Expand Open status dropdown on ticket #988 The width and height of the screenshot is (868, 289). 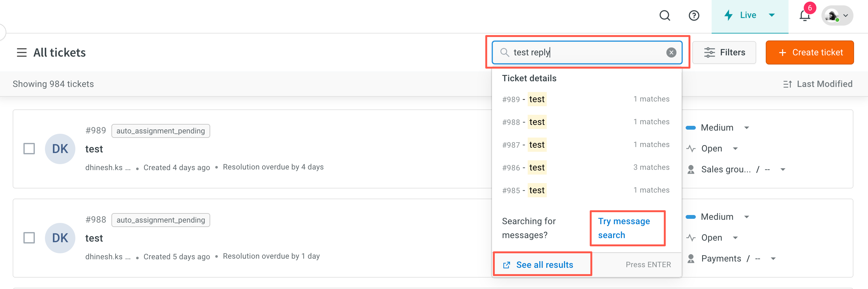(735, 238)
